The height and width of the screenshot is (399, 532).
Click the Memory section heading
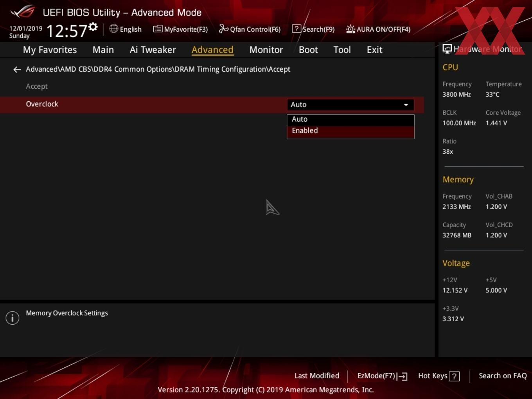(458, 180)
